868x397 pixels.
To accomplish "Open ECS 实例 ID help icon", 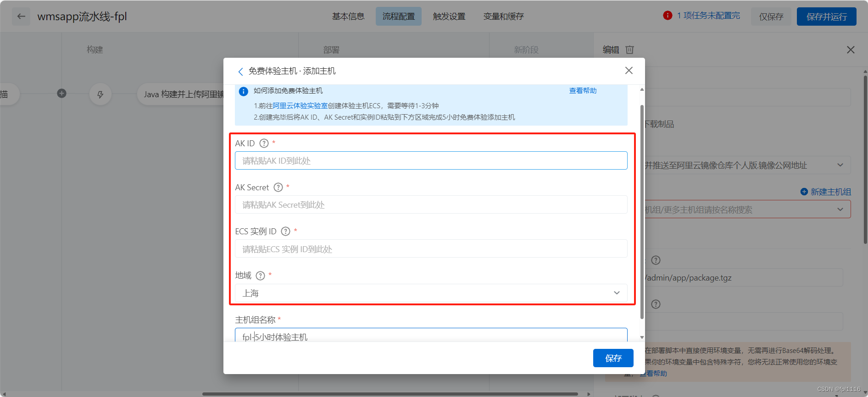I will 286,231.
